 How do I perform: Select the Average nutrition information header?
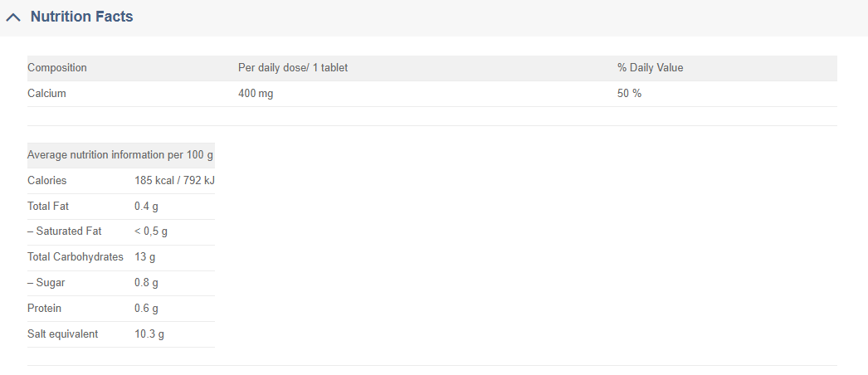click(x=120, y=155)
